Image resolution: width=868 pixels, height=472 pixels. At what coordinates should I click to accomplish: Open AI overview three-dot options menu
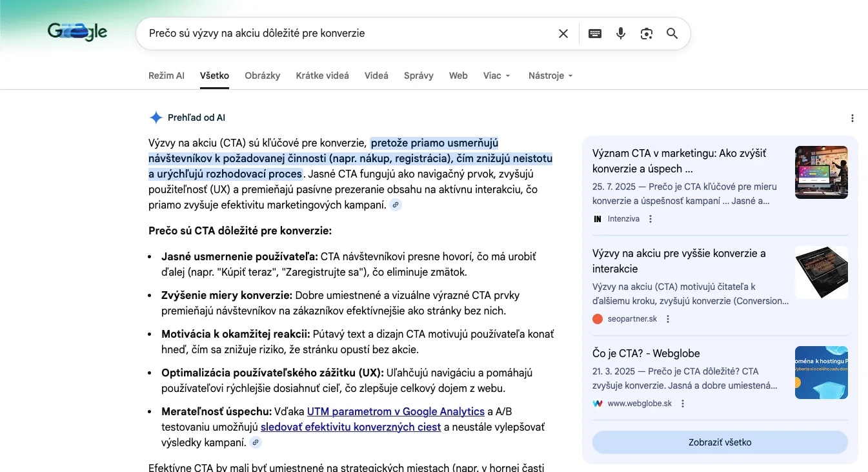pyautogui.click(x=853, y=118)
